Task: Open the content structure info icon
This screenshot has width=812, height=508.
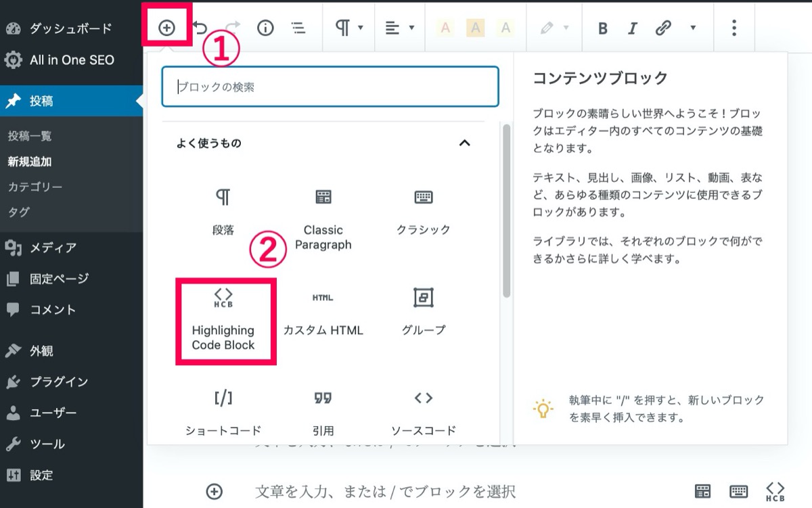Action: 265,28
